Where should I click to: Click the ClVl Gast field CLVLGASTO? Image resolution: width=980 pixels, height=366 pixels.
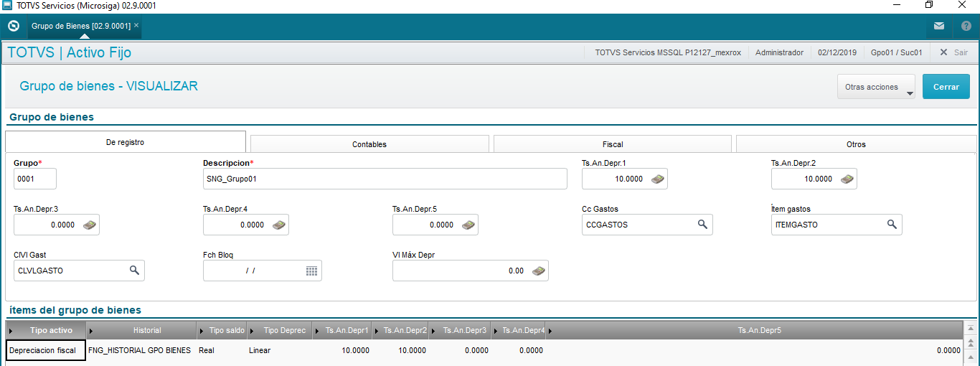coord(79,271)
